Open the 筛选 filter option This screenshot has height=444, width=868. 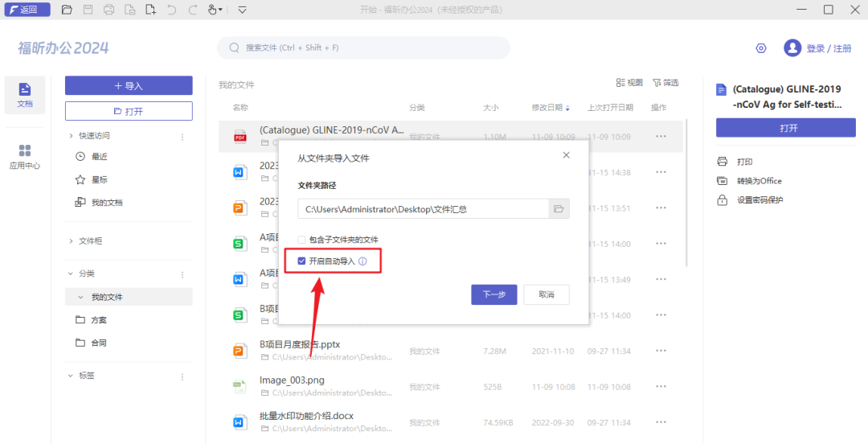[x=665, y=83]
